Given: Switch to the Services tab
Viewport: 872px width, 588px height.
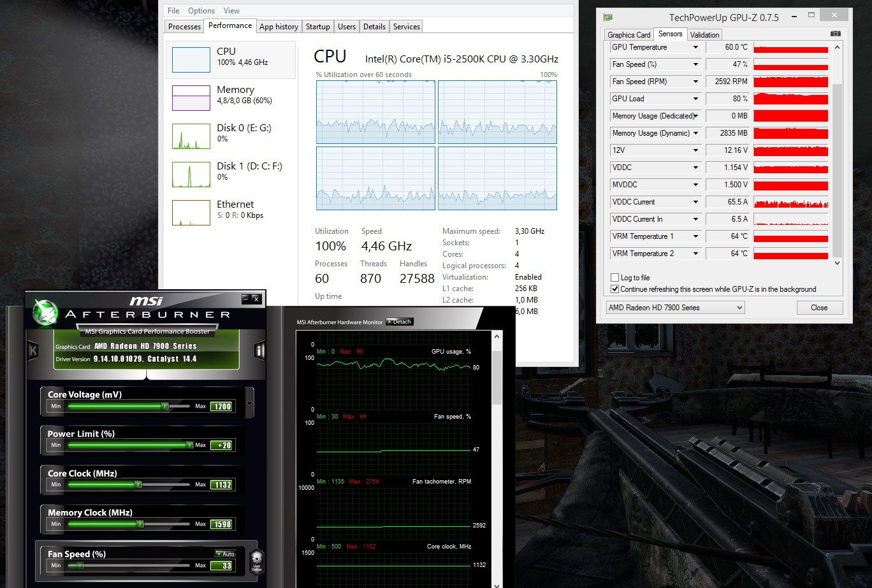Looking at the screenshot, I should 406,27.
